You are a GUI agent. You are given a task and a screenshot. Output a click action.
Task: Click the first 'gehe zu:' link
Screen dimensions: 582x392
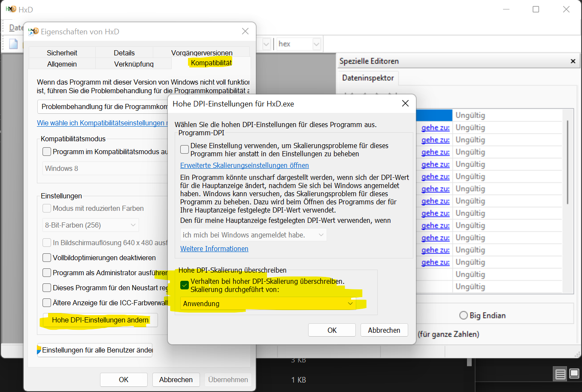(x=435, y=128)
